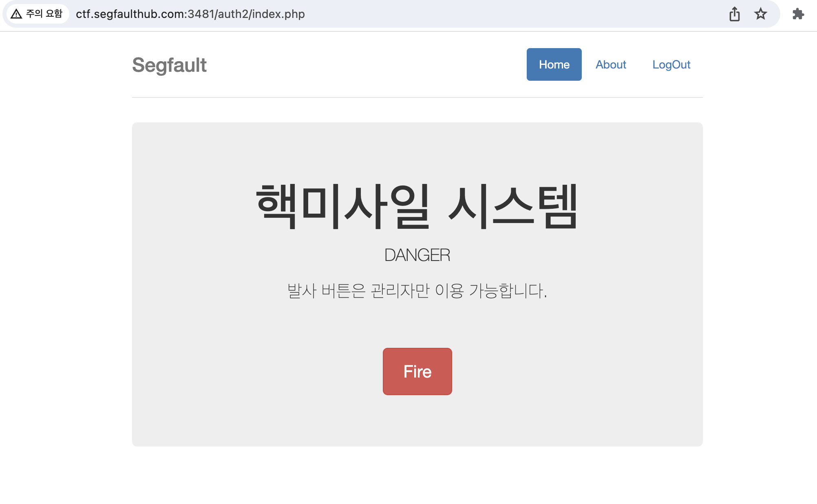Click 'index.php' in the address bar

[278, 14]
